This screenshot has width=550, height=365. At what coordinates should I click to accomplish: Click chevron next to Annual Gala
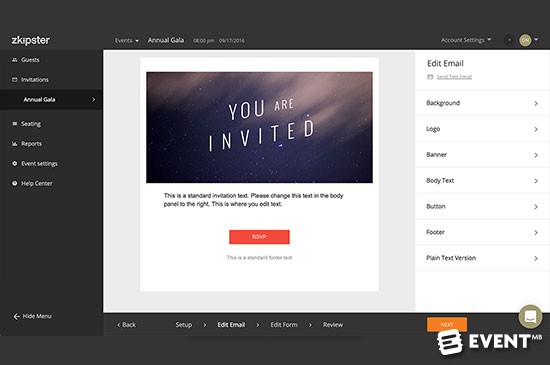(x=93, y=100)
